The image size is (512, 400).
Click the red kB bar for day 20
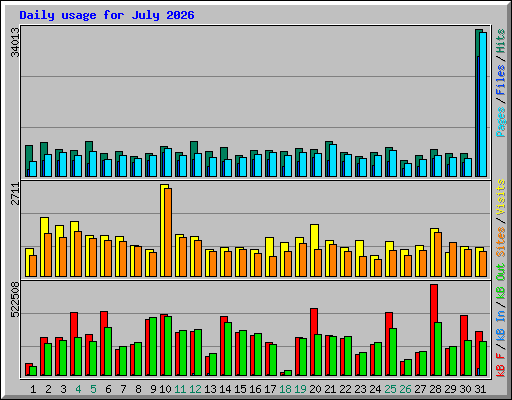(x=314, y=342)
